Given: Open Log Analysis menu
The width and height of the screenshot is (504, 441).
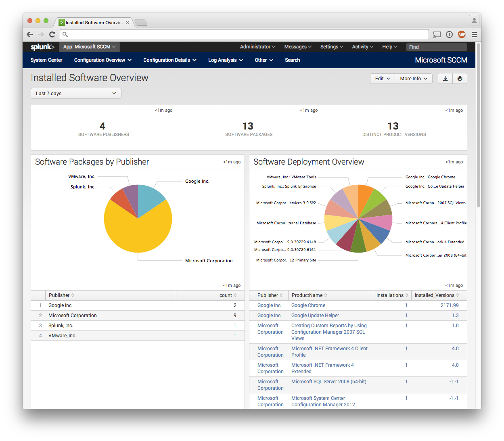Looking at the screenshot, I should 226,60.
